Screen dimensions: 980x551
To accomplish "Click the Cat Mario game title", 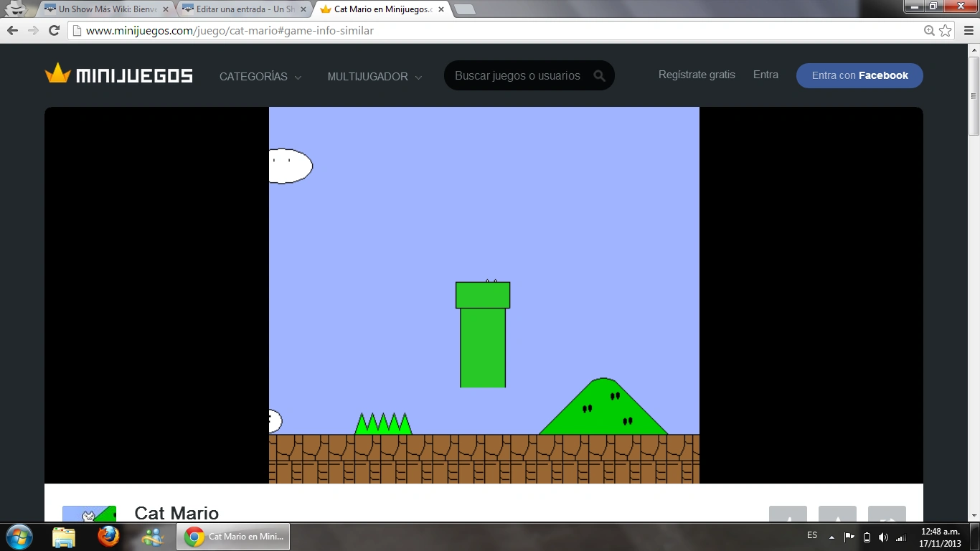I will pos(176,513).
